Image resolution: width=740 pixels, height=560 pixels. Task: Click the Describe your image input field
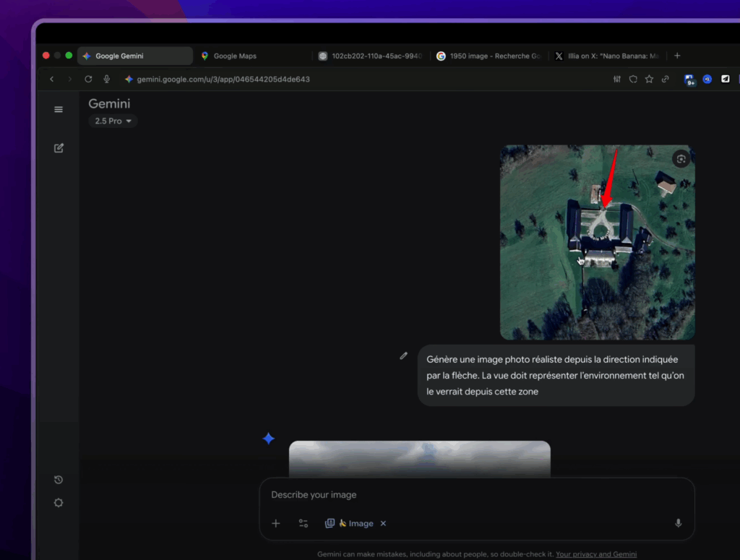click(x=462, y=495)
